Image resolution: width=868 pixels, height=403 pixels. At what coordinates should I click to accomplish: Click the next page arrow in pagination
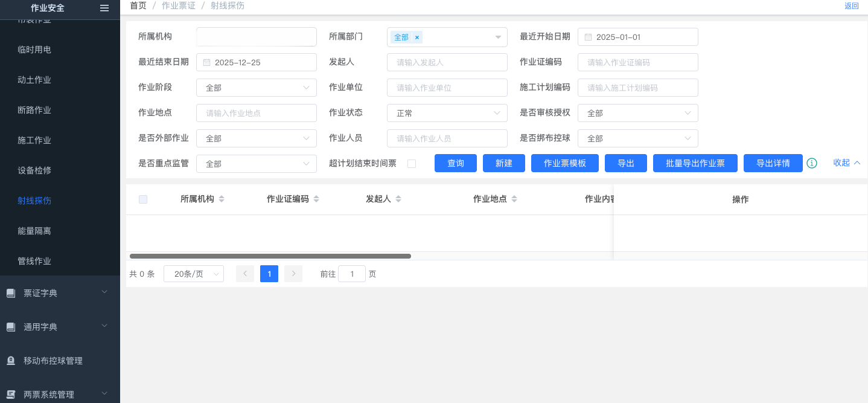pyautogui.click(x=293, y=274)
